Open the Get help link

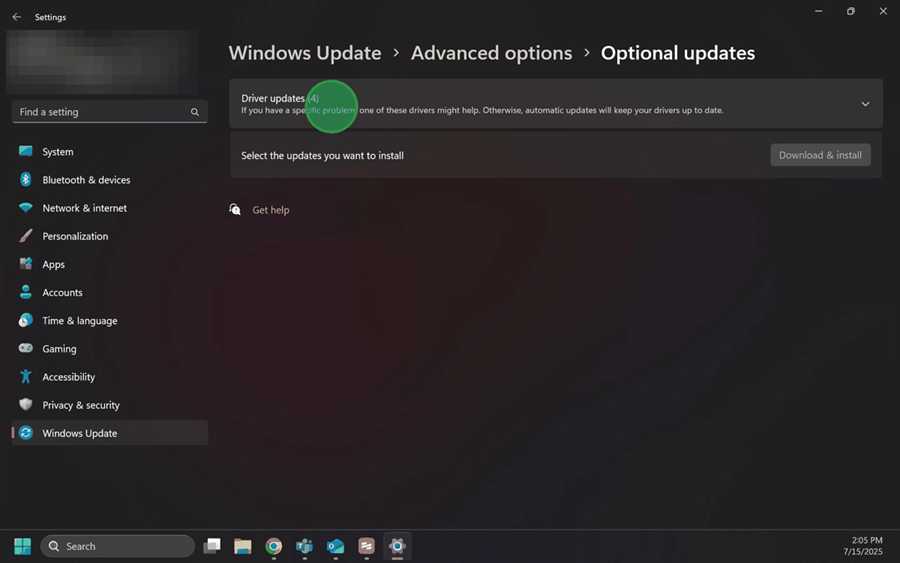(x=270, y=210)
